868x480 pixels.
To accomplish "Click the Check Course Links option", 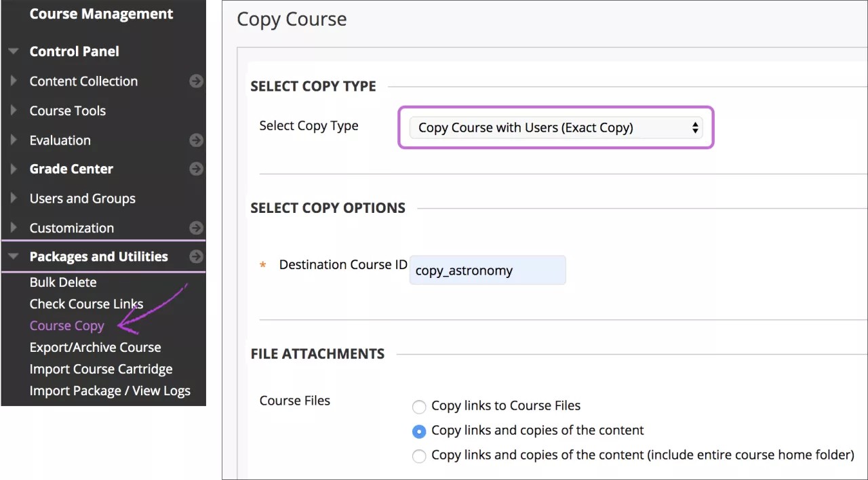I will (x=86, y=304).
